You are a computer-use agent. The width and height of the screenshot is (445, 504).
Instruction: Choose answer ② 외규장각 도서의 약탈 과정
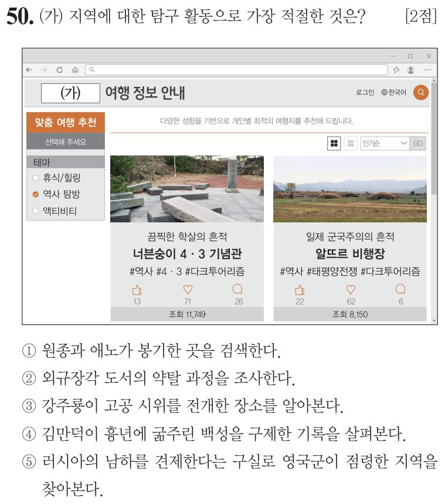[x=158, y=378]
